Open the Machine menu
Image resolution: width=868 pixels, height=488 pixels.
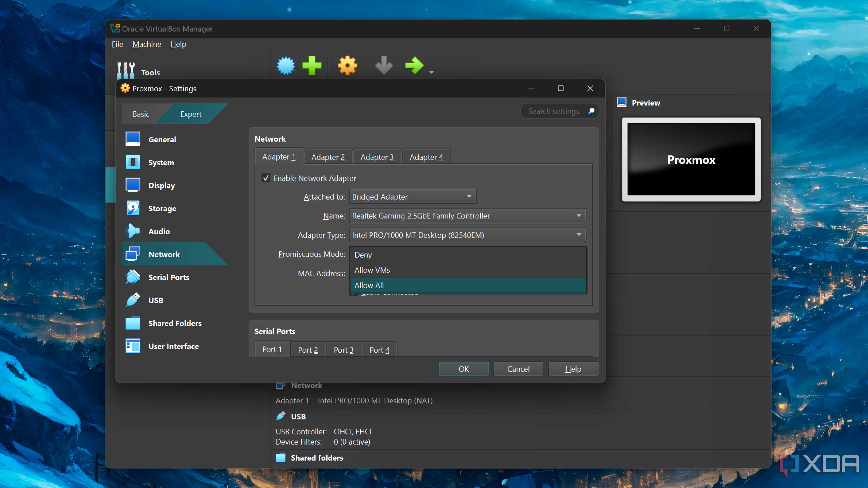(146, 44)
